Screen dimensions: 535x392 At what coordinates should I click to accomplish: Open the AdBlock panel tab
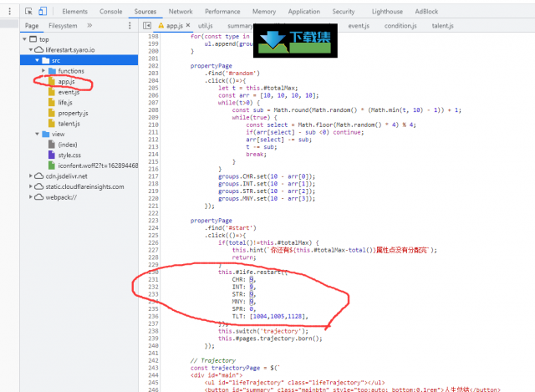coord(426,12)
